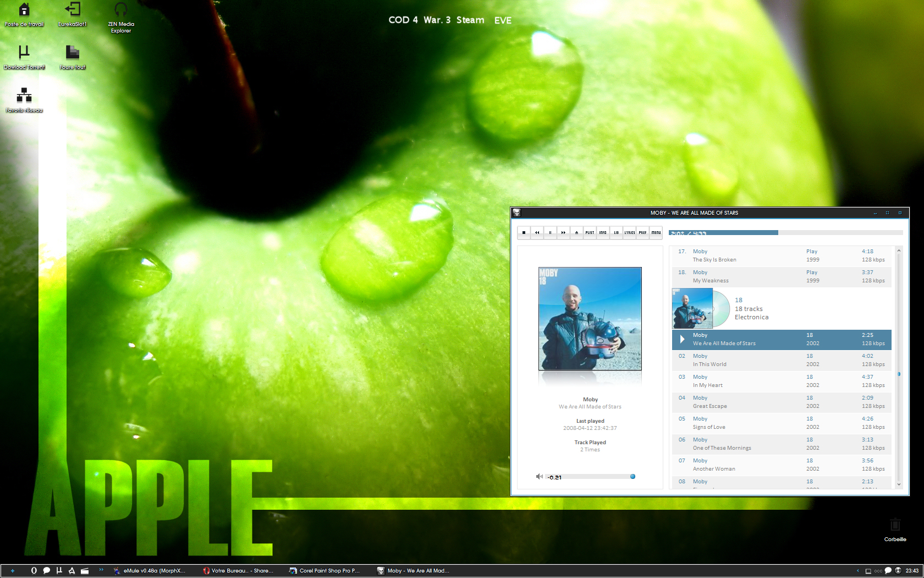
Task: Open Poste de travail desktop icon
Action: point(24,15)
